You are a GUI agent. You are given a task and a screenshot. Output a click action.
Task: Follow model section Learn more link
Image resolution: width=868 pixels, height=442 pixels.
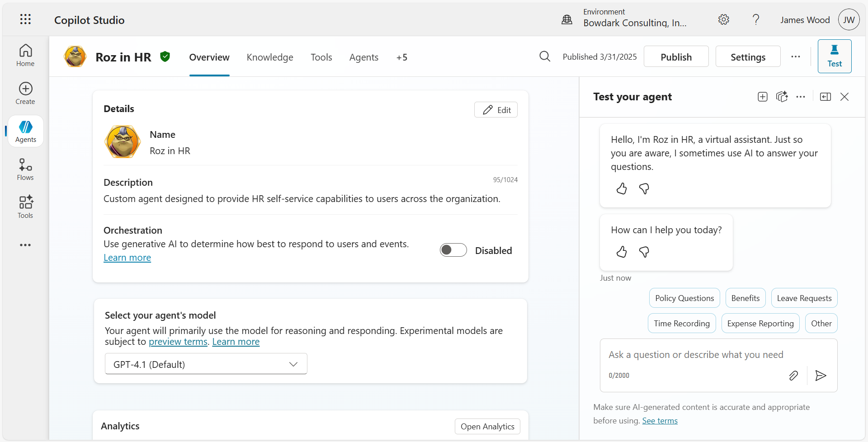[x=236, y=342]
